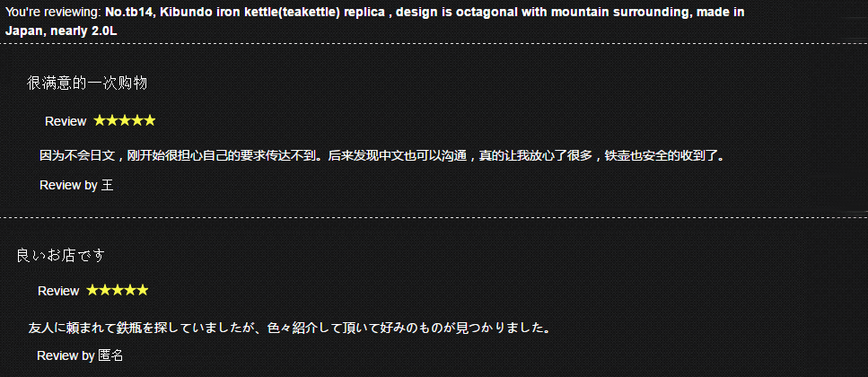Click the reviewer name 匿名
Image resolution: width=868 pixels, height=377 pixels.
pos(110,355)
